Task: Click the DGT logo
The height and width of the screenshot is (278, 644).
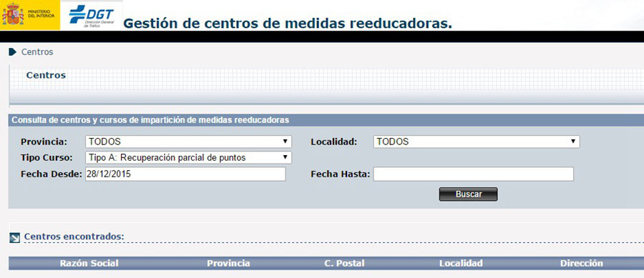Action: pos(91,16)
